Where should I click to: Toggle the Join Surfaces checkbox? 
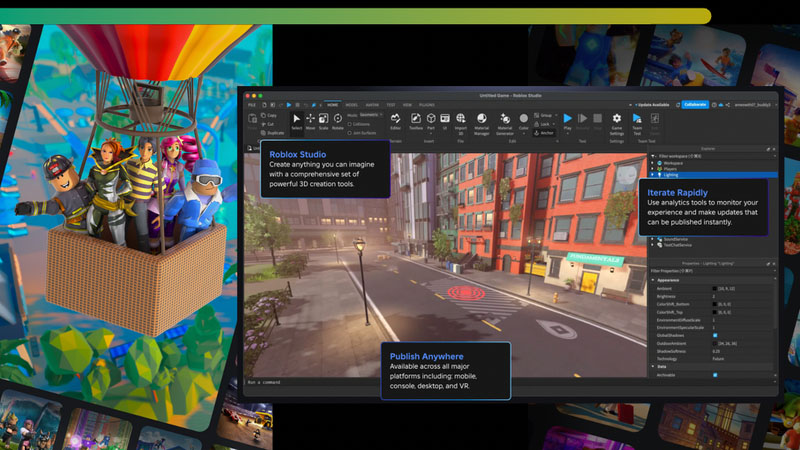349,133
